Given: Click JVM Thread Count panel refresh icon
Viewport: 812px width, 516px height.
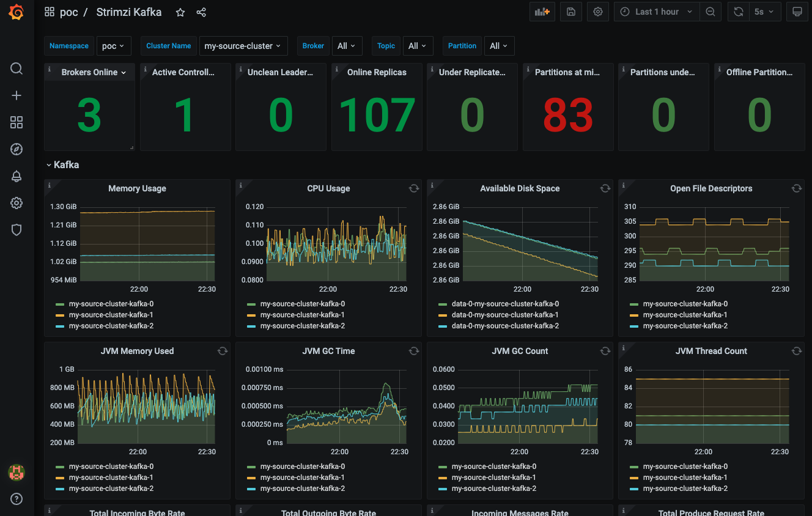Looking at the screenshot, I should 797,351.
